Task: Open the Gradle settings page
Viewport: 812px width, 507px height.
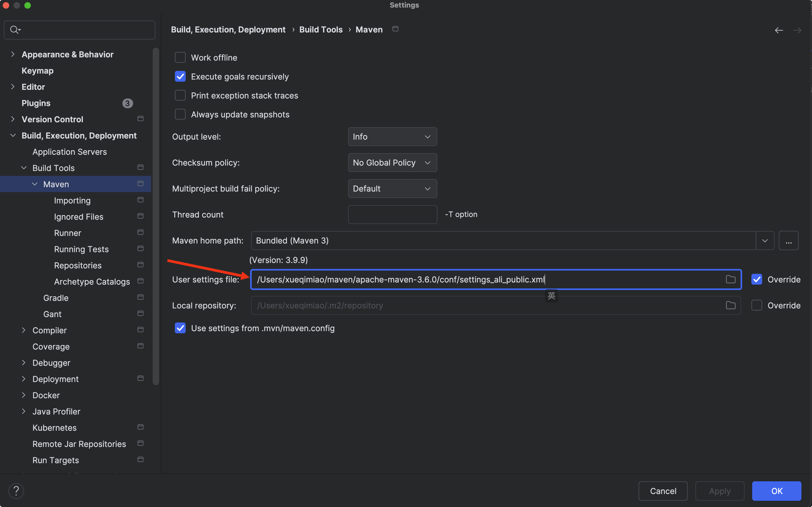Action: (x=56, y=298)
